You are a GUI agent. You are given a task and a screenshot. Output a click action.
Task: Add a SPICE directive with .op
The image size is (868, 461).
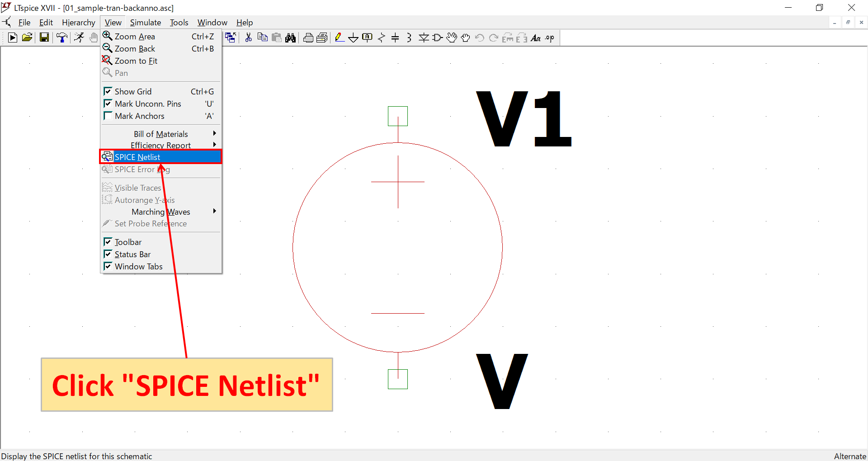tap(549, 38)
